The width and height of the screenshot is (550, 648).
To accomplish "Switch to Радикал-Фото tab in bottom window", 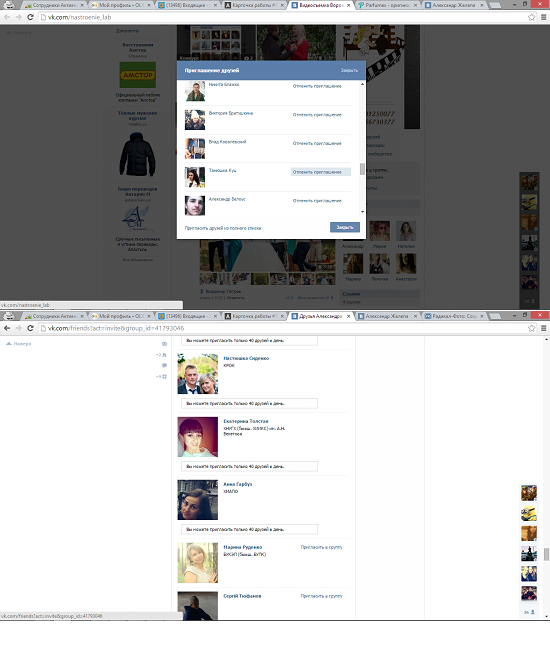I will pos(454,316).
